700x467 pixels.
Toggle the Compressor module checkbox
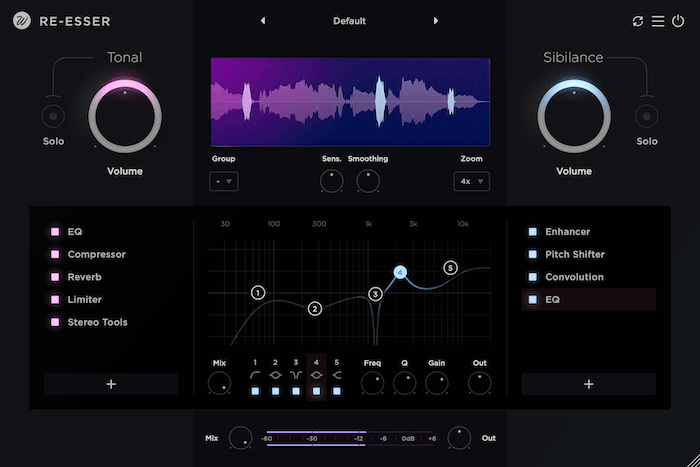(x=55, y=254)
